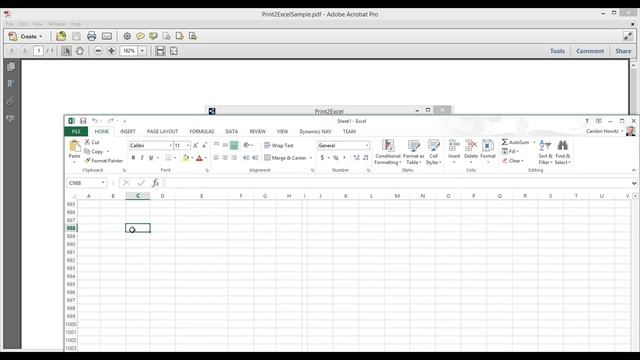The height and width of the screenshot is (360, 640).
Task: Click the Excel Save icon in quick access
Action: [x=83, y=121]
